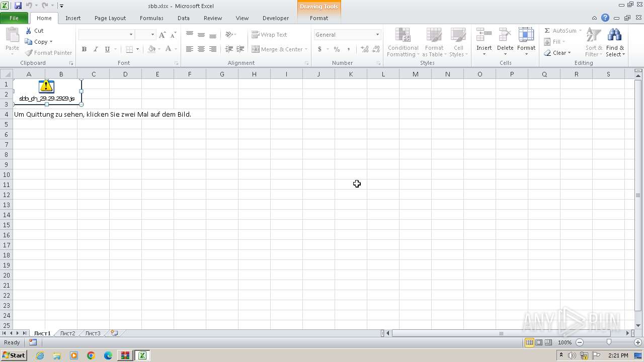Open the File tab
Screen dimensions: 644x362
14,18
